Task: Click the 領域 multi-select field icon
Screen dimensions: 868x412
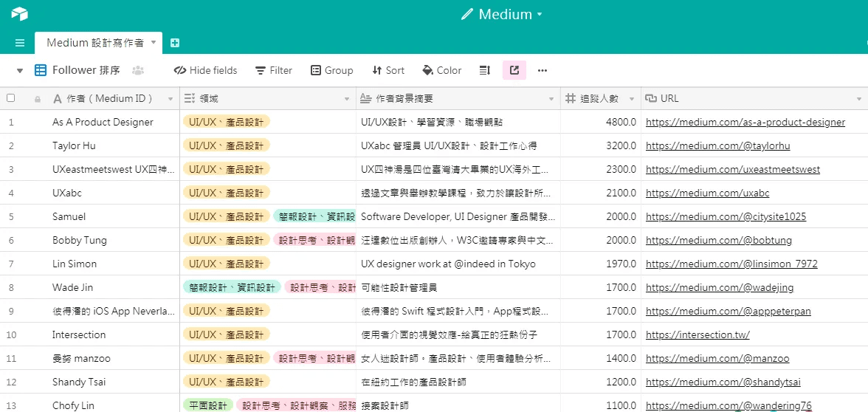Action: [190, 99]
